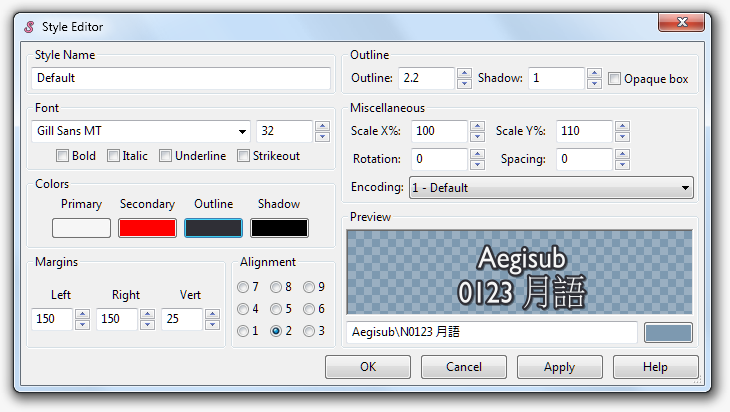Select alignment 5 radio button

276,309
